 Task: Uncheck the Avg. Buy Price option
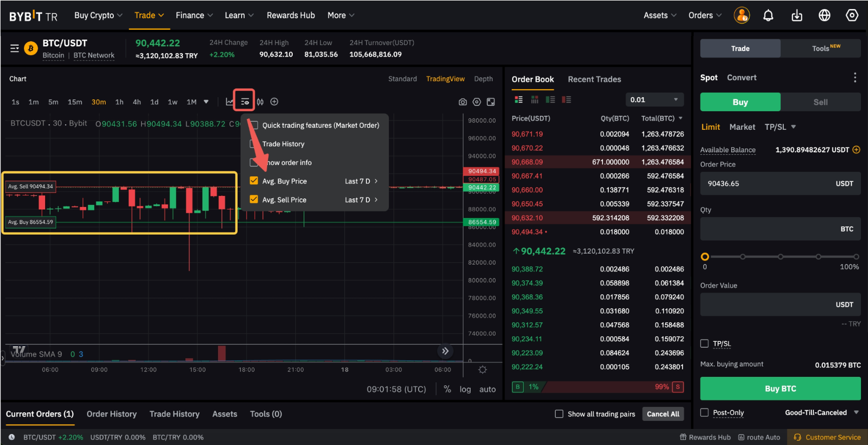point(254,181)
